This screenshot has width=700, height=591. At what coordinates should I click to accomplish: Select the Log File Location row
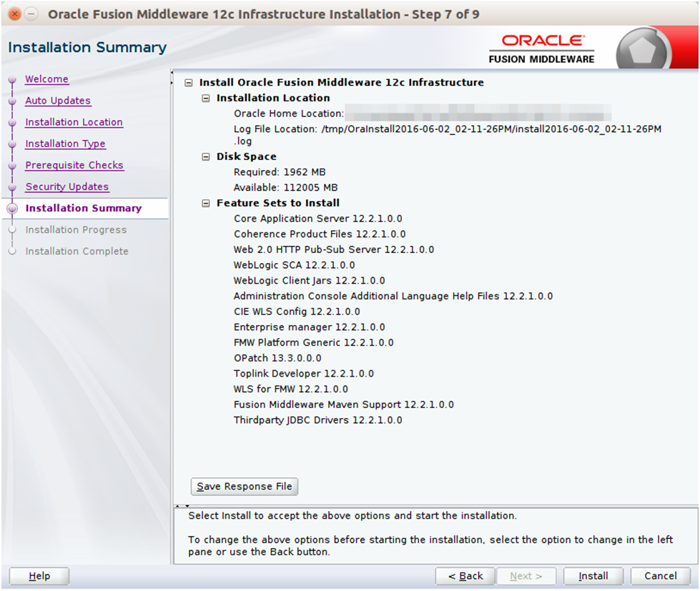[448, 134]
